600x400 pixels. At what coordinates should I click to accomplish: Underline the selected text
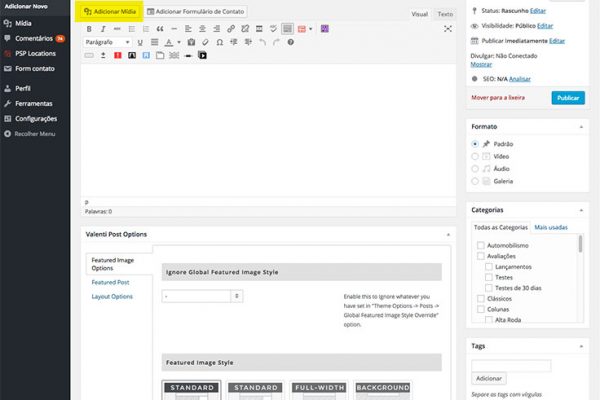(138, 43)
